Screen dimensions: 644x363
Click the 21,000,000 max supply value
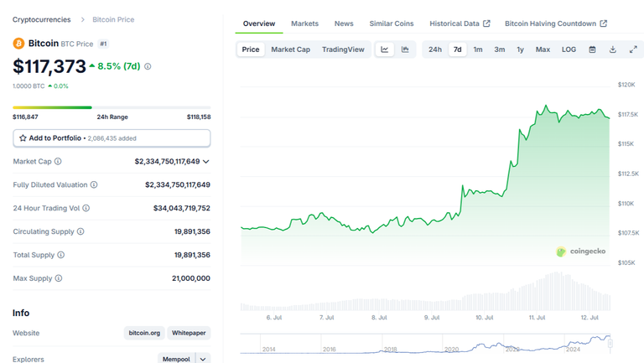click(191, 278)
